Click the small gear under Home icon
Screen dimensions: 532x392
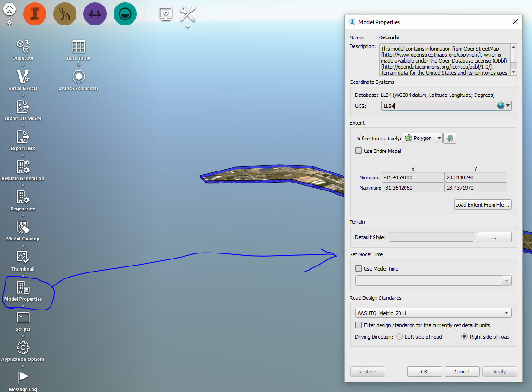click(9, 23)
